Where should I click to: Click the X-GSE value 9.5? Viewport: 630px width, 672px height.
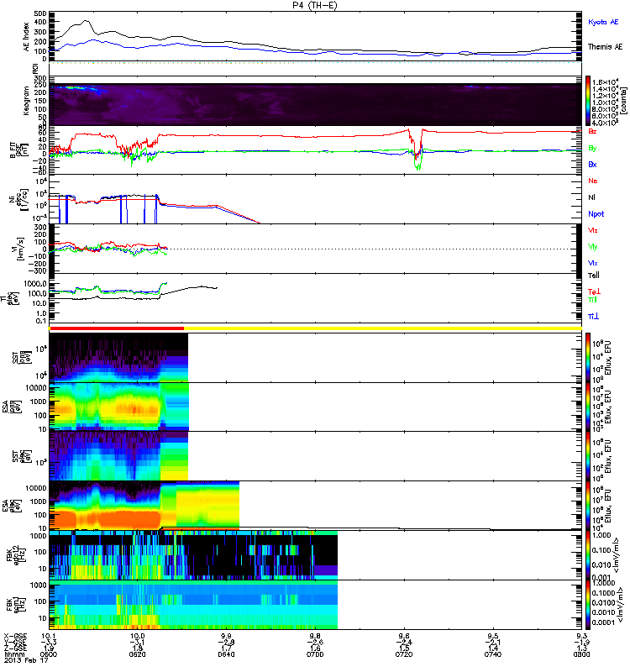click(x=493, y=636)
